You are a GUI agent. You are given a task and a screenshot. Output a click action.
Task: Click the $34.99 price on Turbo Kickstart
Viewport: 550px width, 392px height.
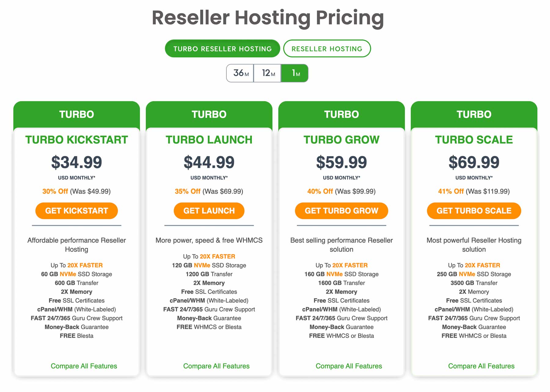(76, 162)
